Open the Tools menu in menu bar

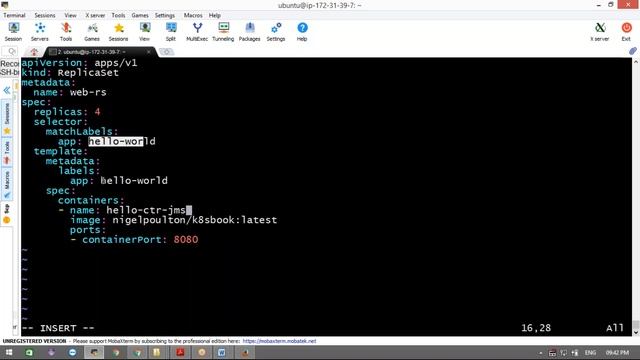pos(118,15)
